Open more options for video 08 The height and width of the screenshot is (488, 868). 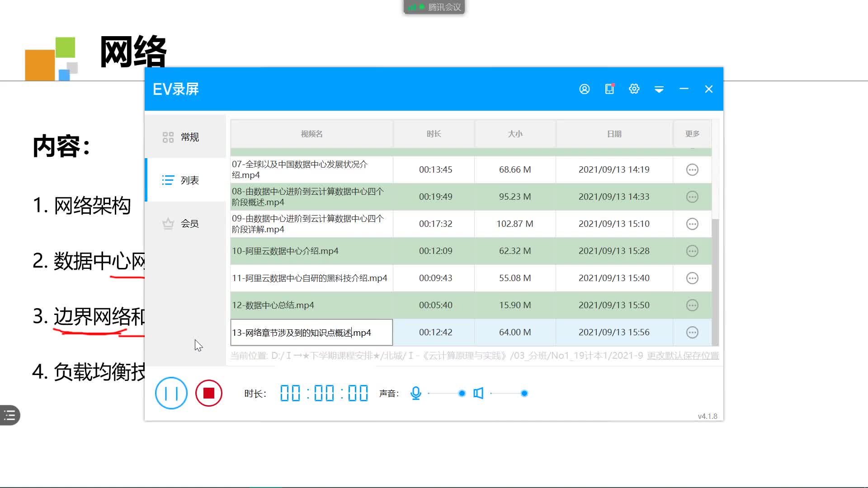pyautogui.click(x=692, y=197)
